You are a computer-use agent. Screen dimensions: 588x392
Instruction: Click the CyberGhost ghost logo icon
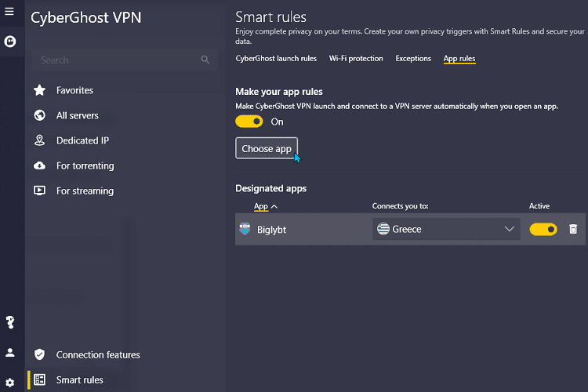tap(10, 42)
